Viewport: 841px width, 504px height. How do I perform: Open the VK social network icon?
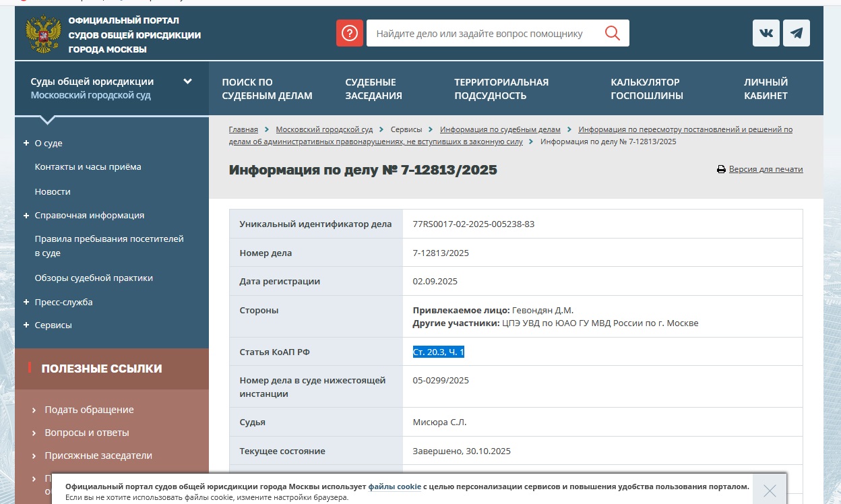coord(766,33)
